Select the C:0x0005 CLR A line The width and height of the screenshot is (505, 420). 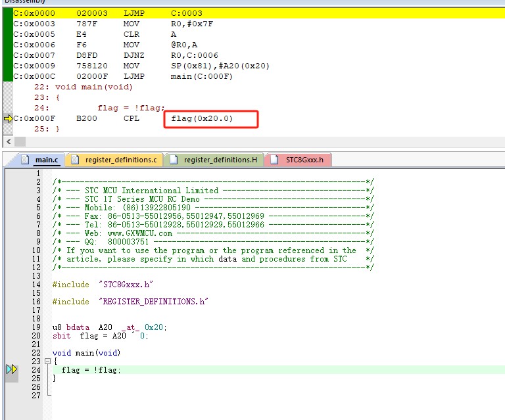click(95, 34)
